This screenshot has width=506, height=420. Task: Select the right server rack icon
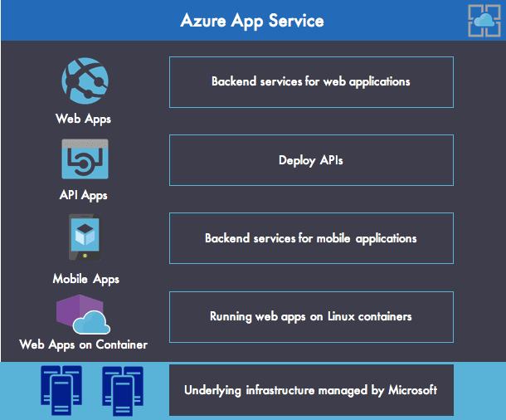(x=124, y=390)
